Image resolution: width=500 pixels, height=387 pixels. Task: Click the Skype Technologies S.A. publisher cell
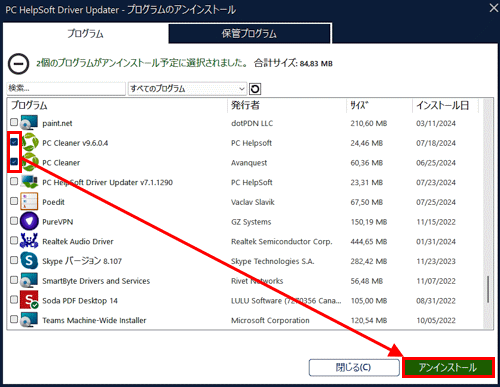click(x=273, y=261)
